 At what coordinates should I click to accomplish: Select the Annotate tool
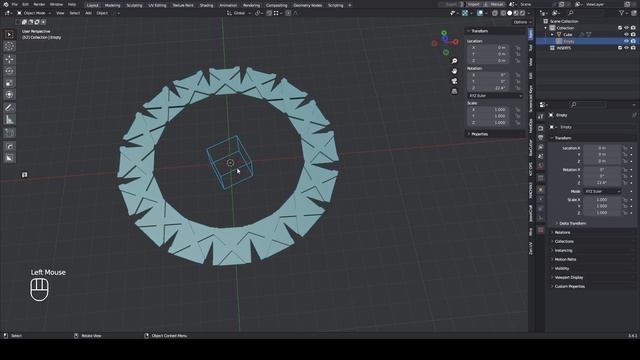click(x=9, y=108)
